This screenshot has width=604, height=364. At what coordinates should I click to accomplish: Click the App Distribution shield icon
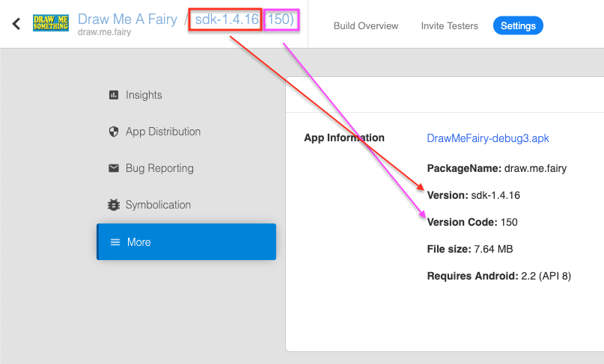coord(114,132)
